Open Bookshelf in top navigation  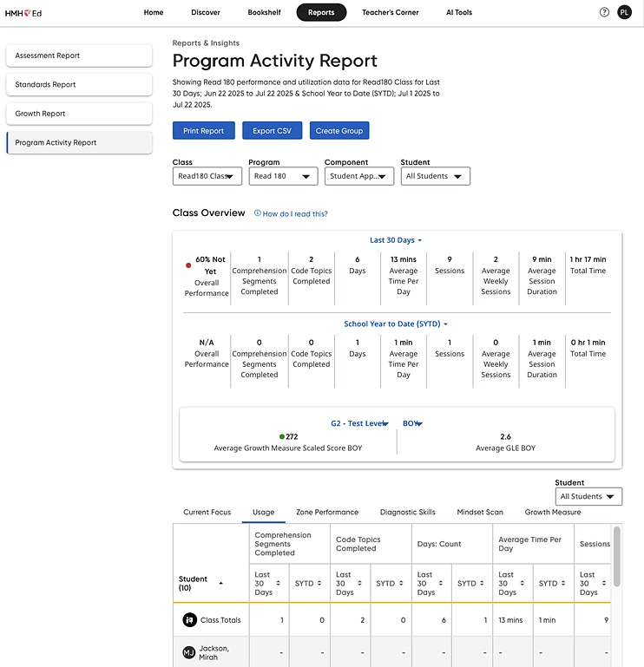264,12
